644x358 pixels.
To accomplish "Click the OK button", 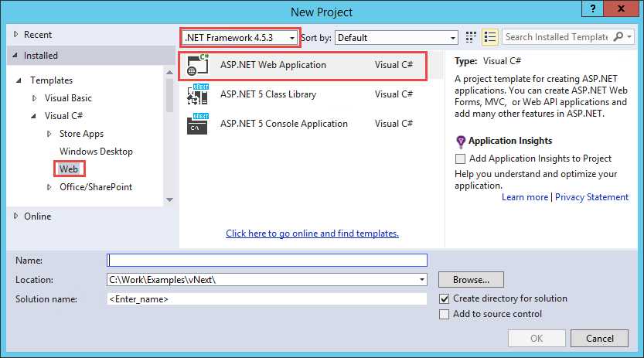I will [537, 339].
